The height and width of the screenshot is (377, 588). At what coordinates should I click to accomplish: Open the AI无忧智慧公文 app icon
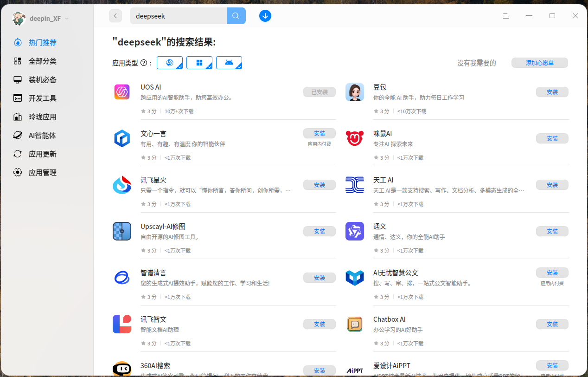(355, 278)
